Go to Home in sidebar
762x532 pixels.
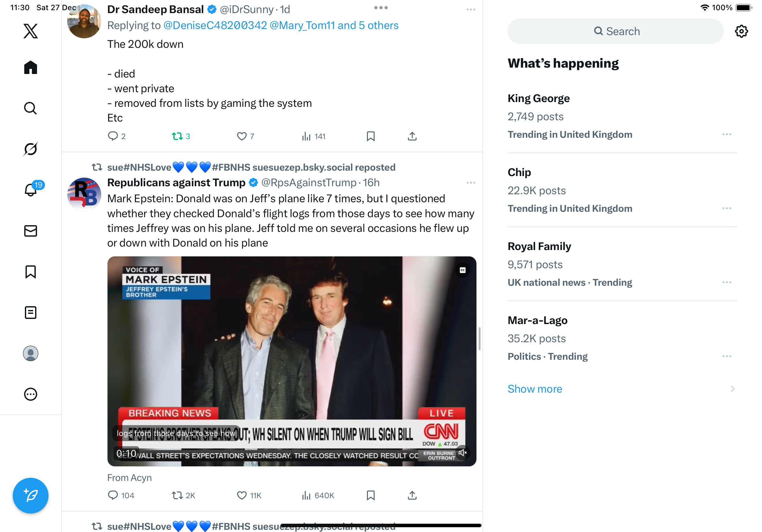click(31, 67)
